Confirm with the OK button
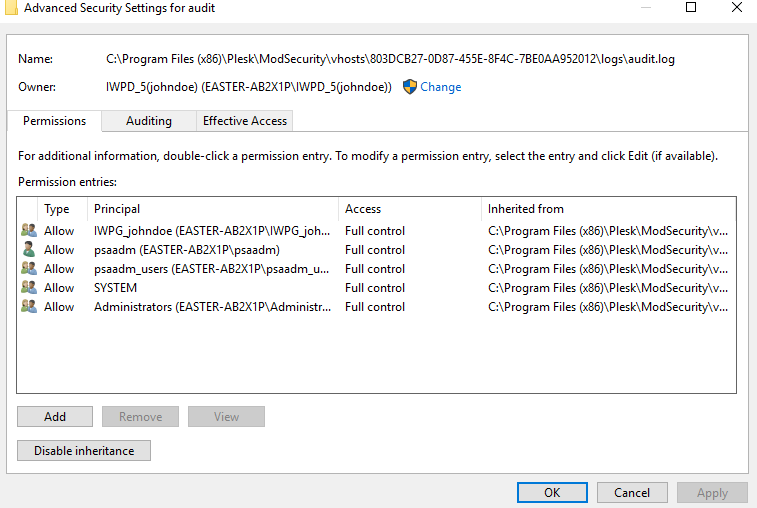The image size is (757, 508). tap(552, 493)
